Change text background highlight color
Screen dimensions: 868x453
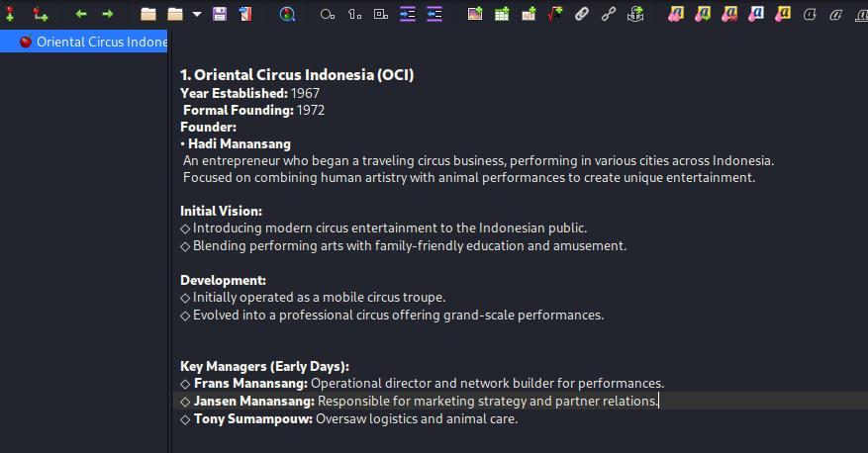pos(783,14)
